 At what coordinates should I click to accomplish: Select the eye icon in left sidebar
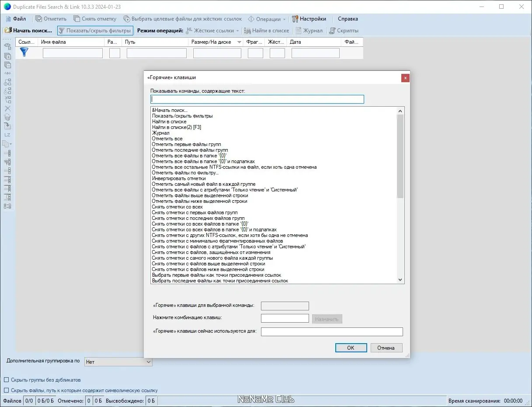[x=7, y=46]
